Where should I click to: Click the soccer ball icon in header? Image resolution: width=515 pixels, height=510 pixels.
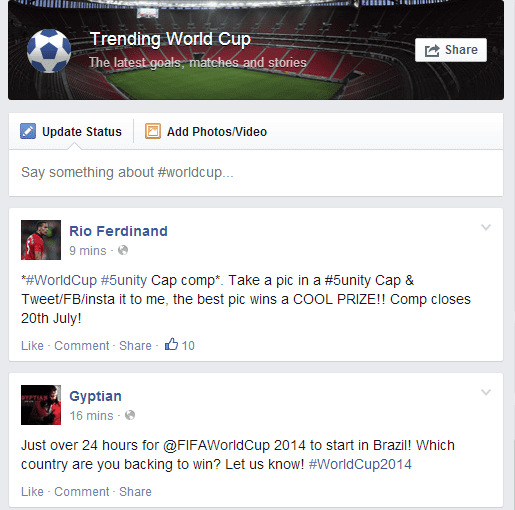click(x=49, y=51)
